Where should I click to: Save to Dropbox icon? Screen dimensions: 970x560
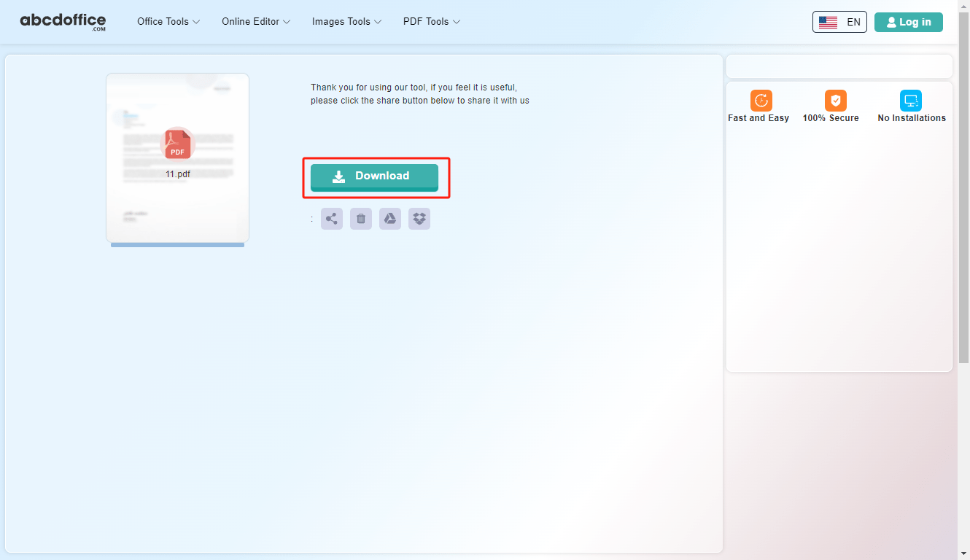(419, 219)
